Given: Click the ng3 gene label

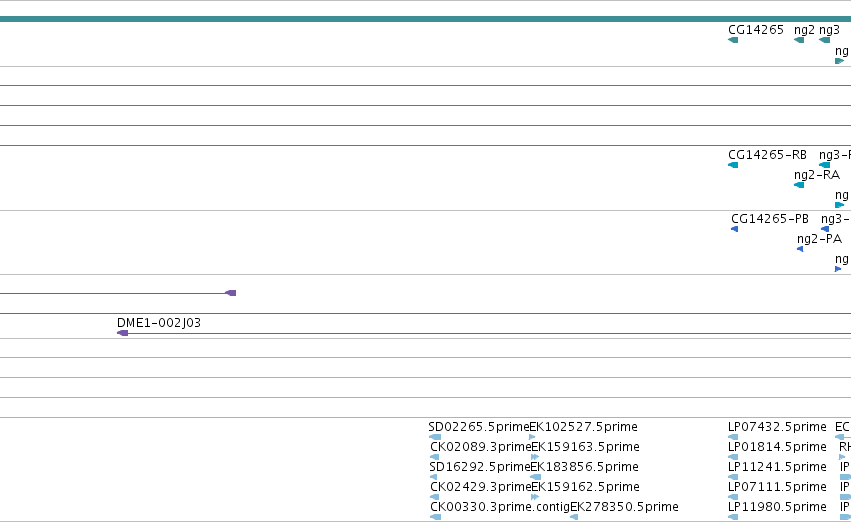Looking at the screenshot, I should pos(829,30).
